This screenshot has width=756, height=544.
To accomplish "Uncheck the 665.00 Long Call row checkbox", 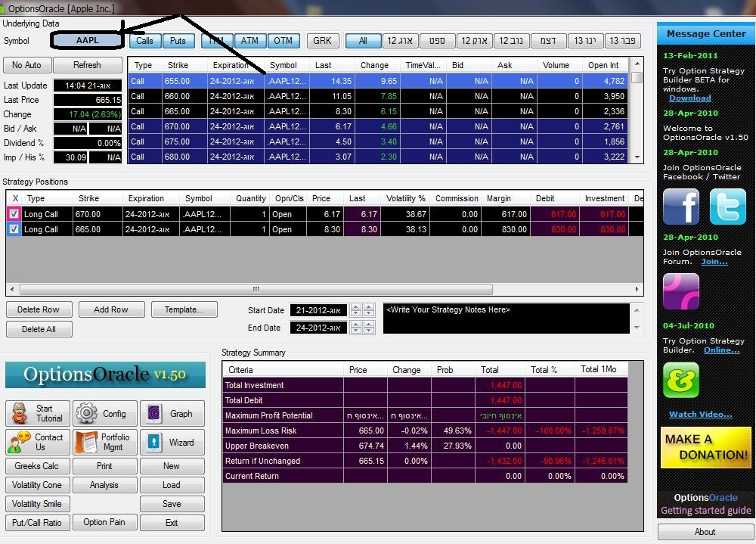I will pos(15,229).
